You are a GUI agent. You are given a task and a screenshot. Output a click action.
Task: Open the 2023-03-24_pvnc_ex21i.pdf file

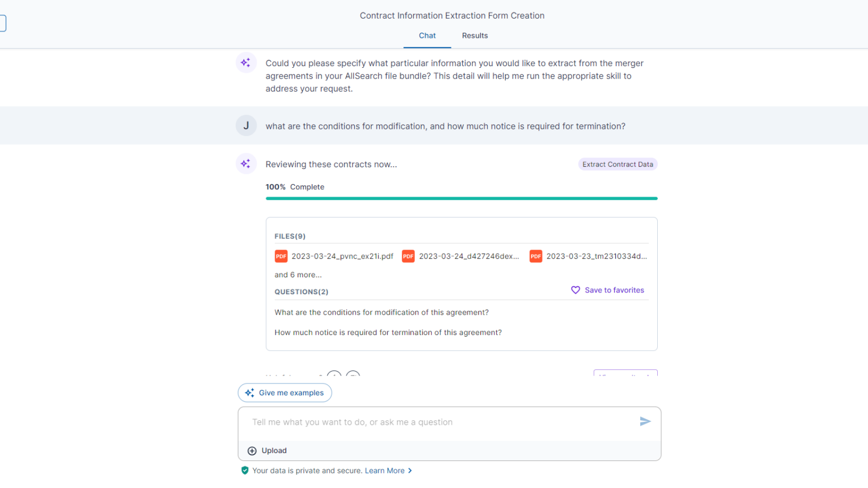(342, 256)
